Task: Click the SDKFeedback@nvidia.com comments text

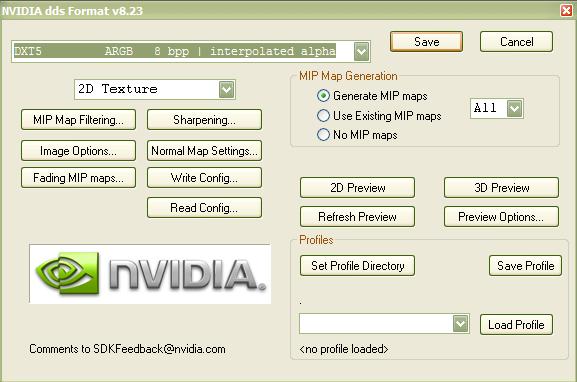Action: 127,349
